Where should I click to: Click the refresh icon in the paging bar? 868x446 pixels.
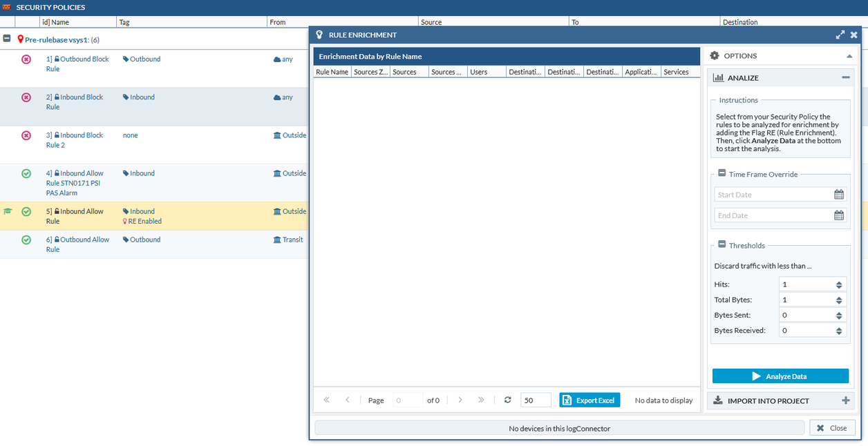click(x=508, y=400)
